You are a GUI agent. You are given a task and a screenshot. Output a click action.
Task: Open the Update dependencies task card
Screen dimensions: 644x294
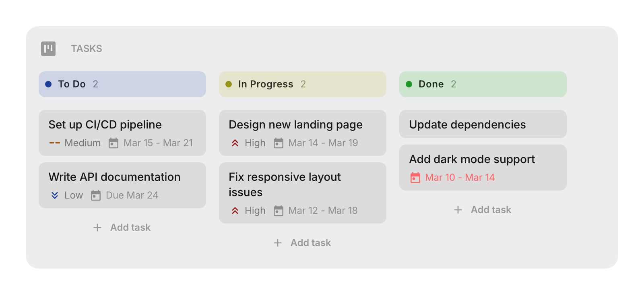tap(483, 124)
